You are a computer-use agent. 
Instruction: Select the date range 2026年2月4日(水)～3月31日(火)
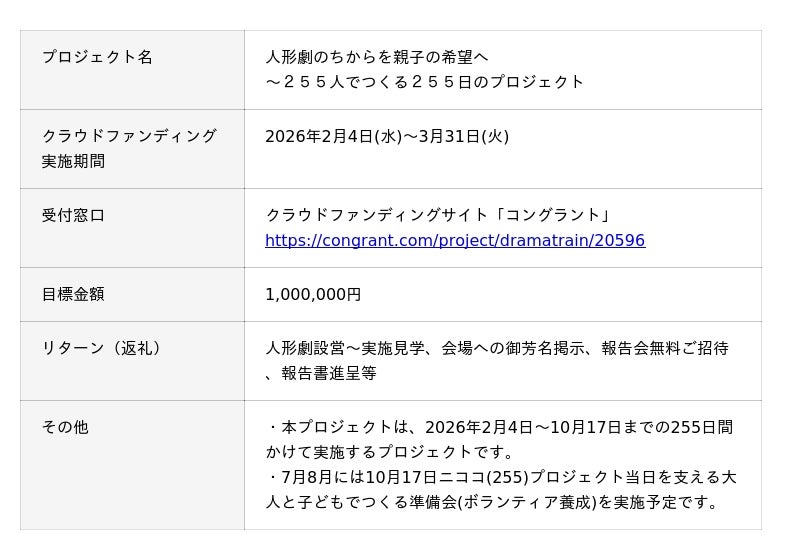point(387,136)
